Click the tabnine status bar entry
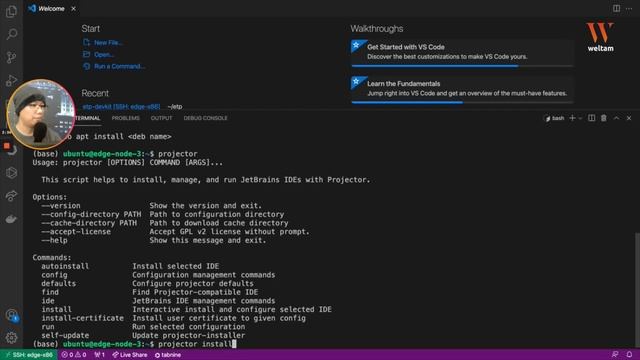This screenshot has height=360, width=640. pyautogui.click(x=168, y=355)
